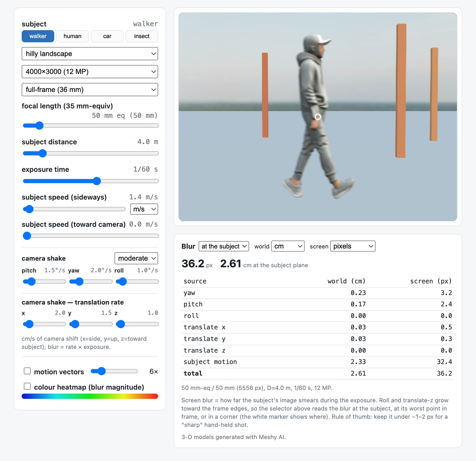This screenshot has width=476, height=461.
Task: Open the screen pixels unit dropdown
Action: [x=353, y=246]
